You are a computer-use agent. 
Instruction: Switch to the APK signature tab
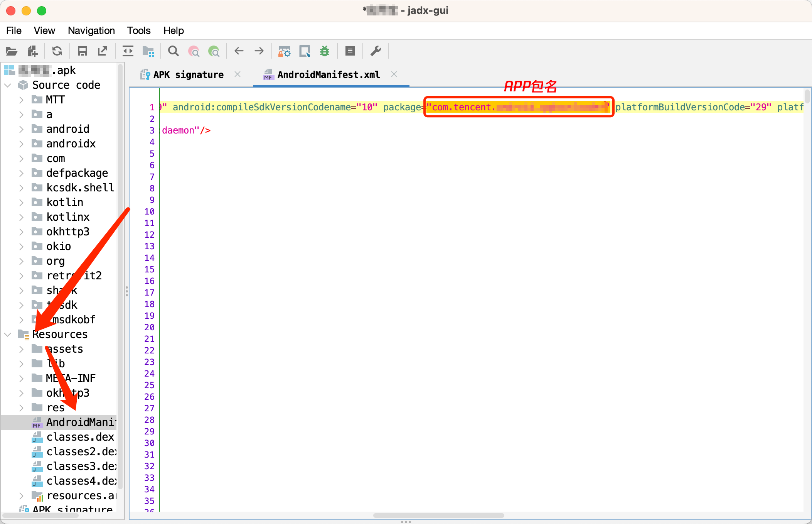[188, 74]
